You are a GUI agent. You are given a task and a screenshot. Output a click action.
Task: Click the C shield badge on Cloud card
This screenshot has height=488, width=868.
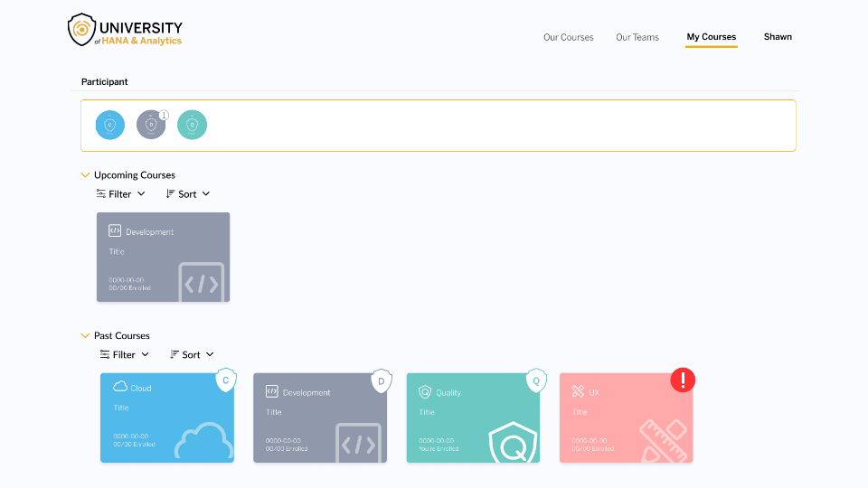[x=225, y=380]
